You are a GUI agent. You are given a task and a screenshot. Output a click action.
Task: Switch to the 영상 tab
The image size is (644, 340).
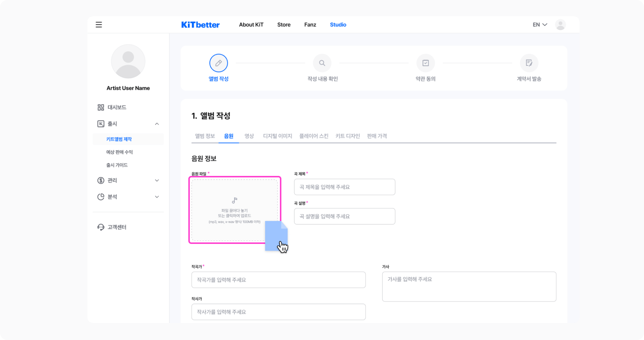(249, 136)
